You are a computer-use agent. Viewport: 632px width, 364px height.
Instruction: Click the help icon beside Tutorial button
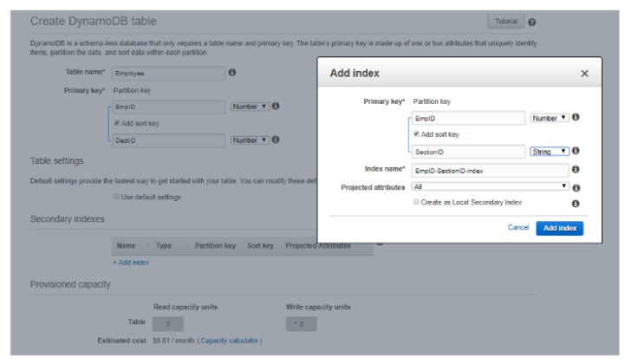[x=531, y=22]
